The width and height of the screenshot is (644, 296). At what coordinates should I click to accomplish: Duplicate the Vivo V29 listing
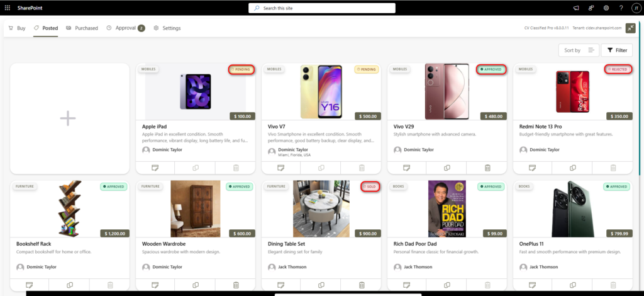(x=447, y=168)
